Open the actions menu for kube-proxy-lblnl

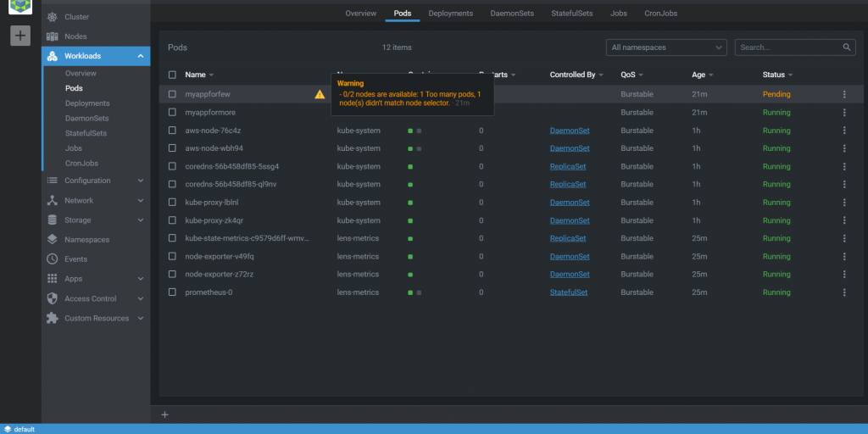844,203
